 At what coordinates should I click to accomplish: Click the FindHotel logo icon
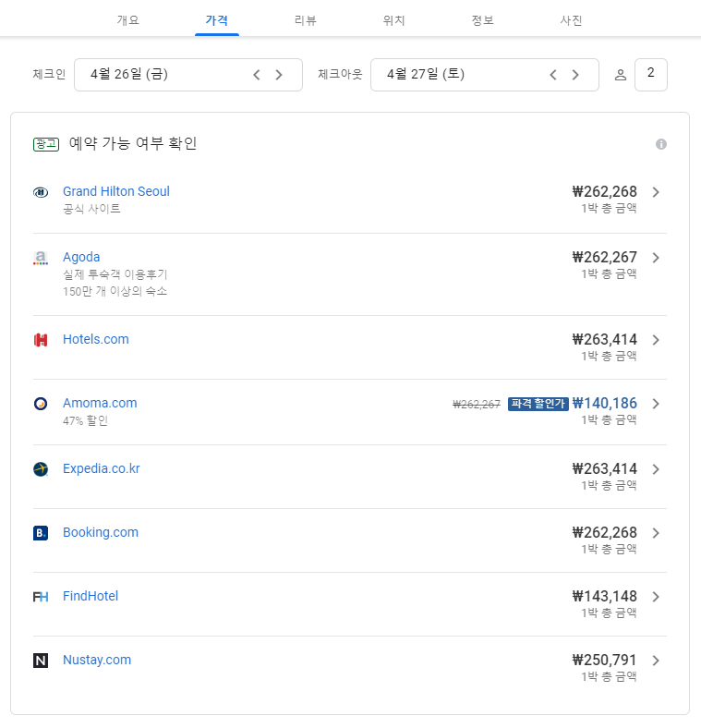click(41, 597)
